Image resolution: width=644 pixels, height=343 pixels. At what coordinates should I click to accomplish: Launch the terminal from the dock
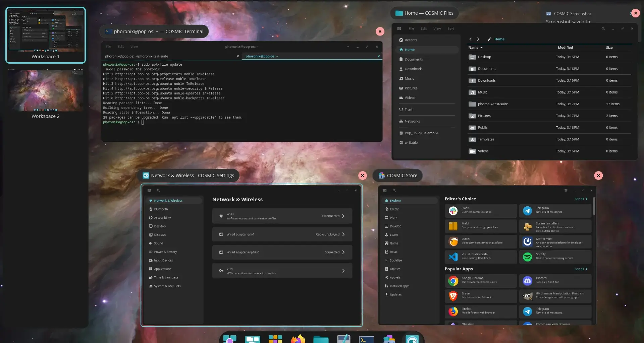[366, 339]
